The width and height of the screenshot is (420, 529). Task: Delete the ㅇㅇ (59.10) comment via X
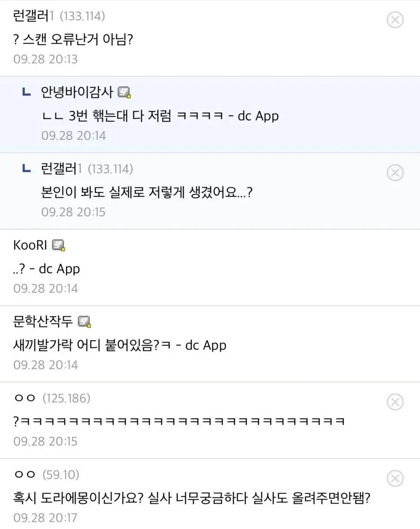pos(395,479)
